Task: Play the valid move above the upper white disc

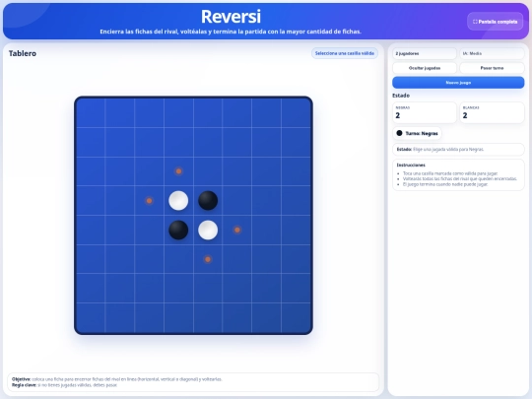Action: [x=178, y=171]
